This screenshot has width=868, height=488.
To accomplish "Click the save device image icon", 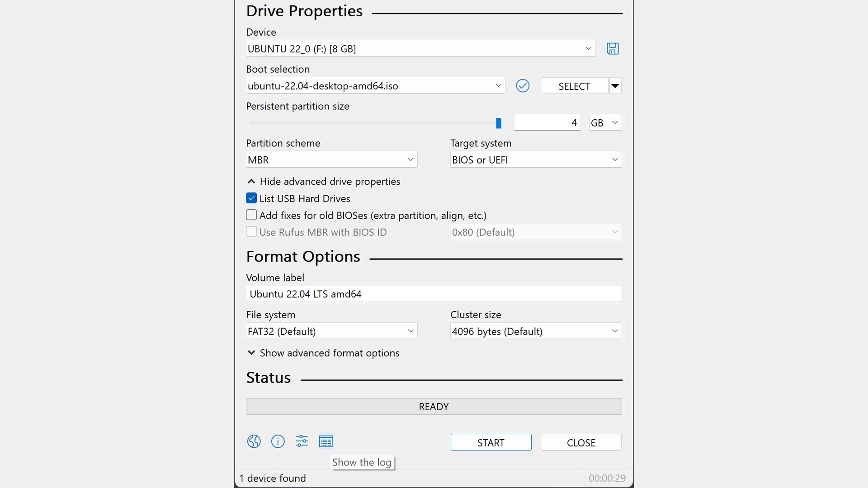I will tap(613, 48).
